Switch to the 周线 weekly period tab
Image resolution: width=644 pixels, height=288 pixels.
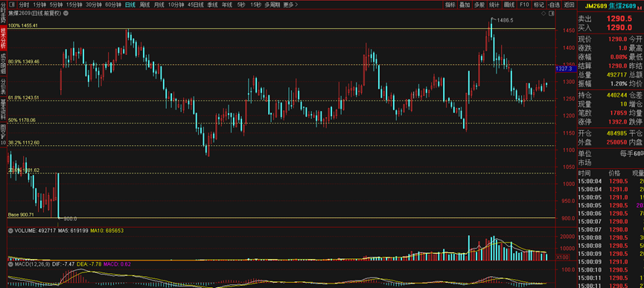(x=144, y=5)
